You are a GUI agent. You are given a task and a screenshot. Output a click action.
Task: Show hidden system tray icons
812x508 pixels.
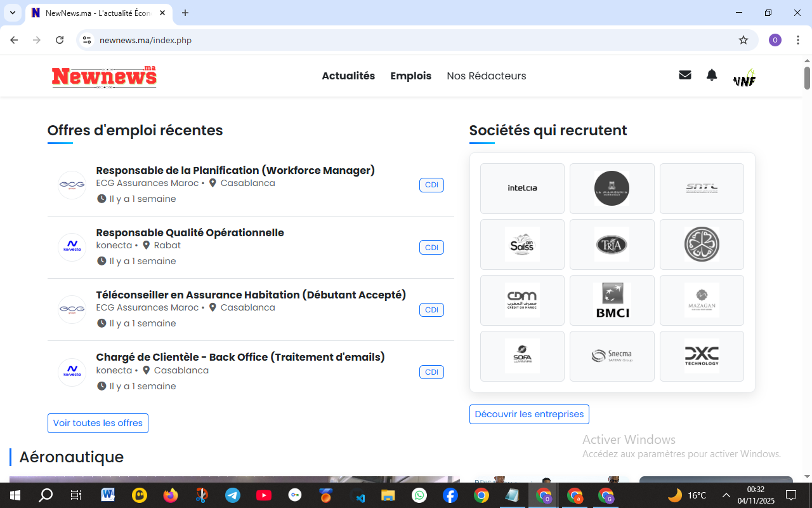[x=726, y=495]
